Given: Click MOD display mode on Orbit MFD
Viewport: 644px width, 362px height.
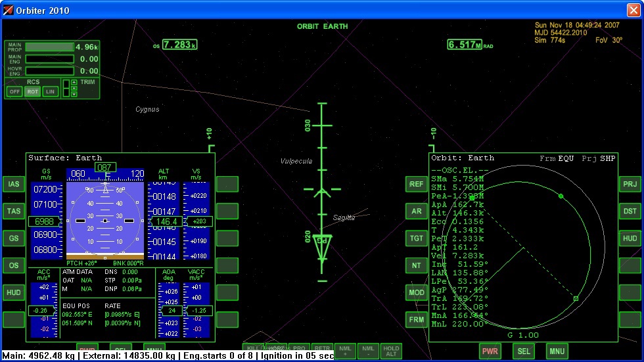Looking at the screenshot, I should (416, 292).
